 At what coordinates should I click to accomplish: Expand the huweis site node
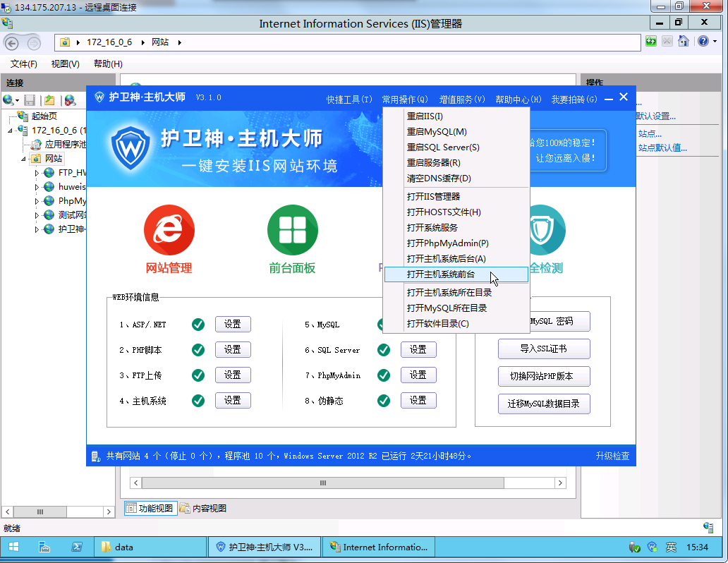[x=37, y=187]
